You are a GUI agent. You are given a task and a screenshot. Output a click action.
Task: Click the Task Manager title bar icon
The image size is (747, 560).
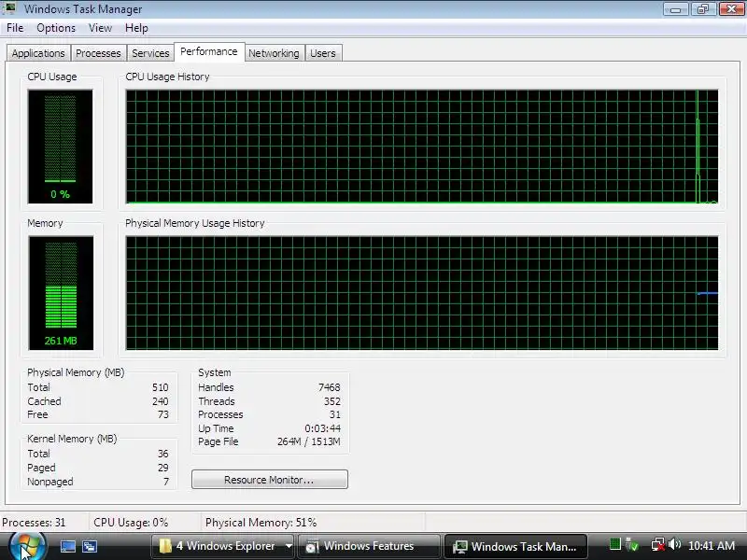point(9,8)
